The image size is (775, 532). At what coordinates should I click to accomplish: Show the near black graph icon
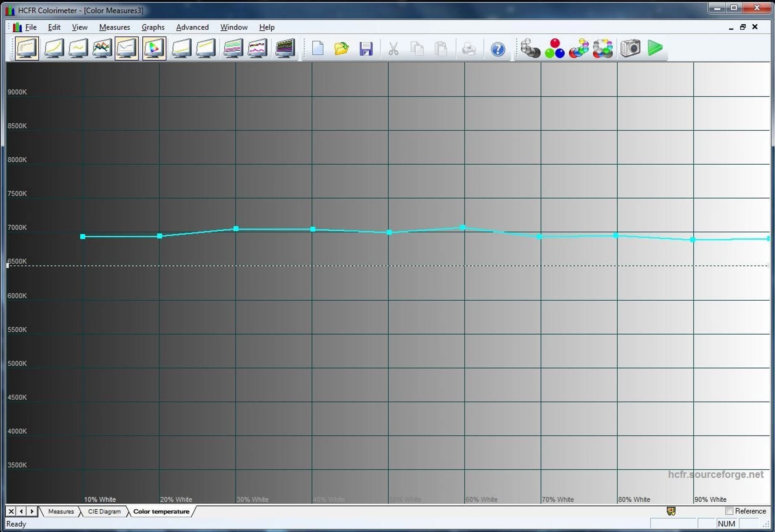181,48
